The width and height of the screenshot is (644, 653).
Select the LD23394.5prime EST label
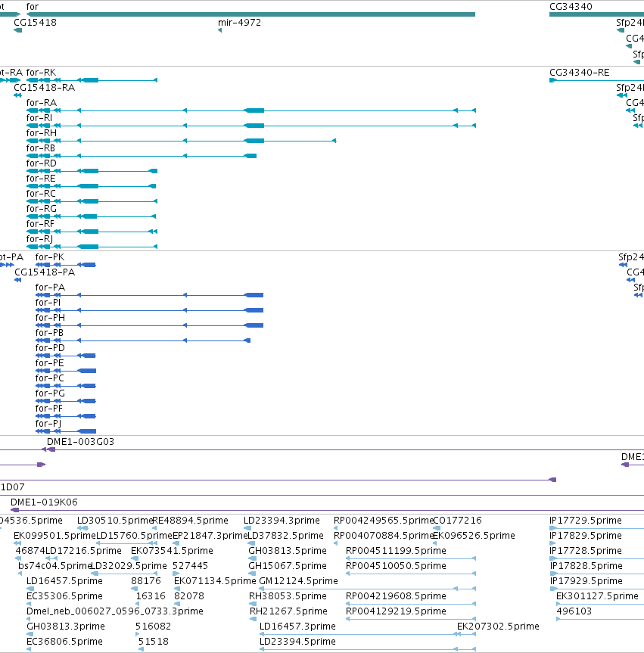point(297,642)
